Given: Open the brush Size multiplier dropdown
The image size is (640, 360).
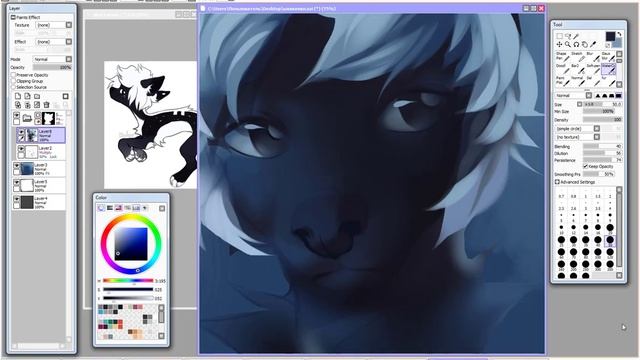Looking at the screenshot, I should pyautogui.click(x=579, y=104).
